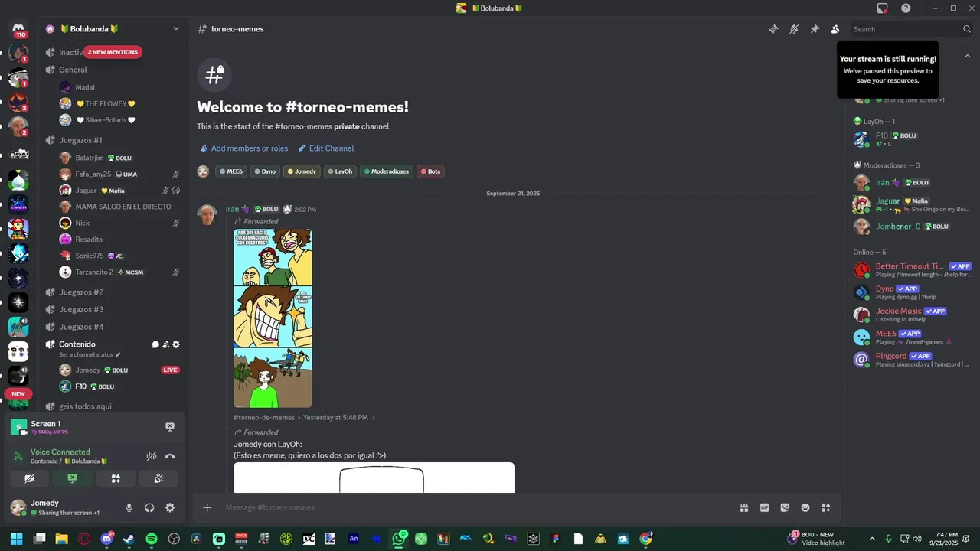
Task: Click the 2 NEW MENTIONS pill
Action: (113, 52)
